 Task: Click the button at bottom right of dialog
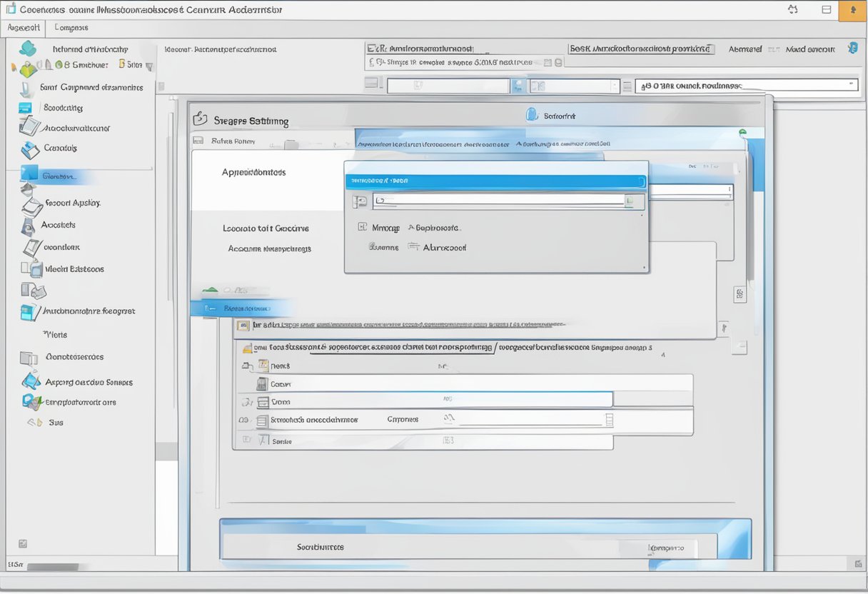tap(665, 548)
